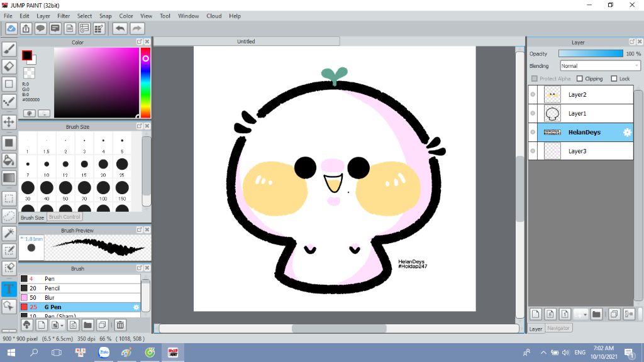The image size is (644, 362).
Task: Open Zalo from the taskbar
Action: 104,353
